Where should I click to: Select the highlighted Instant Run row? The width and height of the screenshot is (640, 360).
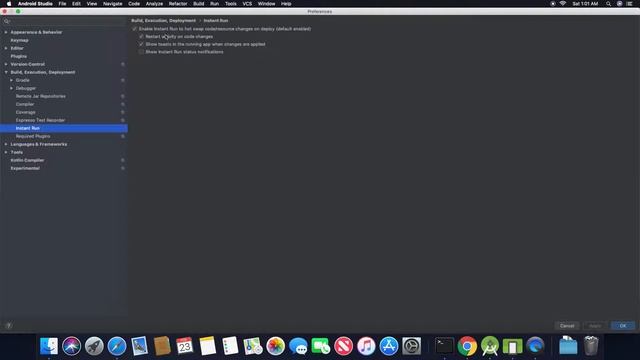coord(64,128)
